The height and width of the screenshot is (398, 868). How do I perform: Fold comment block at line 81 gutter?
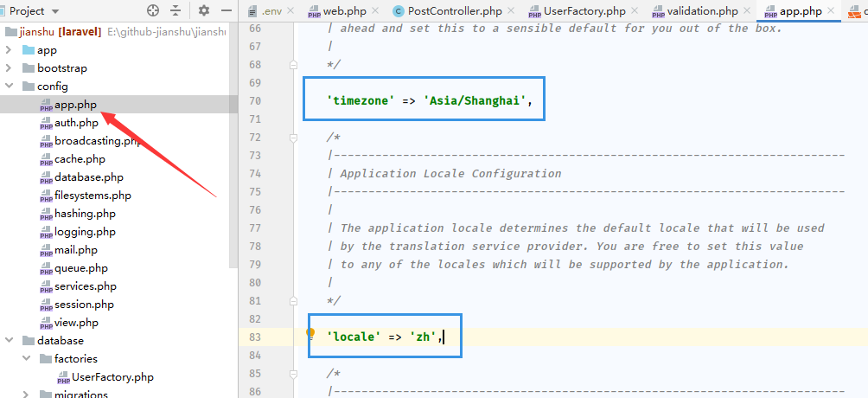[293, 301]
